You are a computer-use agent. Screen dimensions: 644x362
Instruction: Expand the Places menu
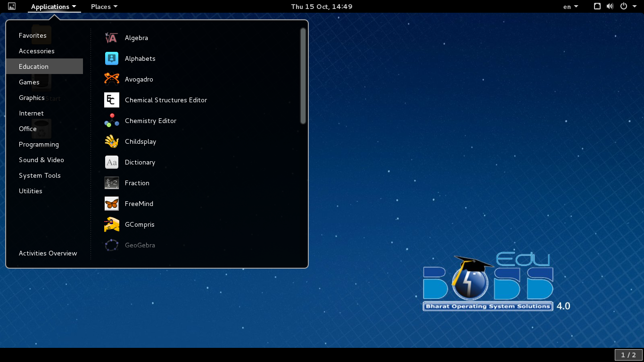click(104, 7)
